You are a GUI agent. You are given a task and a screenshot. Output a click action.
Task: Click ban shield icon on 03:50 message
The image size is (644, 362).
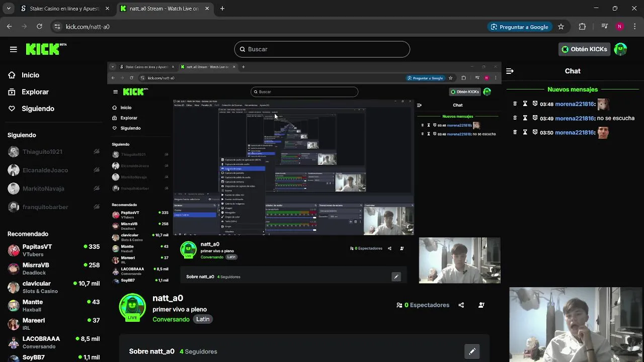(535, 132)
